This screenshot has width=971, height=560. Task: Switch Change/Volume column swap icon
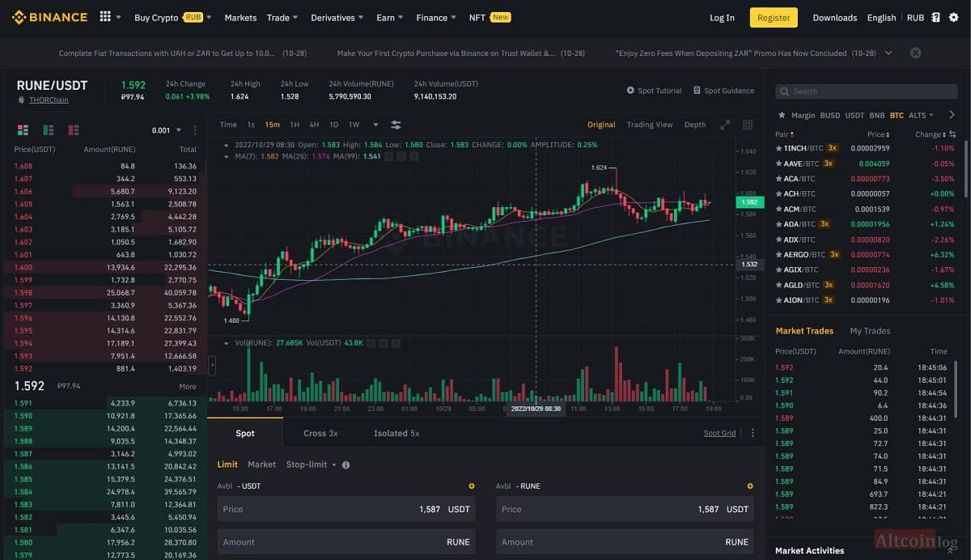pyautogui.click(x=952, y=134)
